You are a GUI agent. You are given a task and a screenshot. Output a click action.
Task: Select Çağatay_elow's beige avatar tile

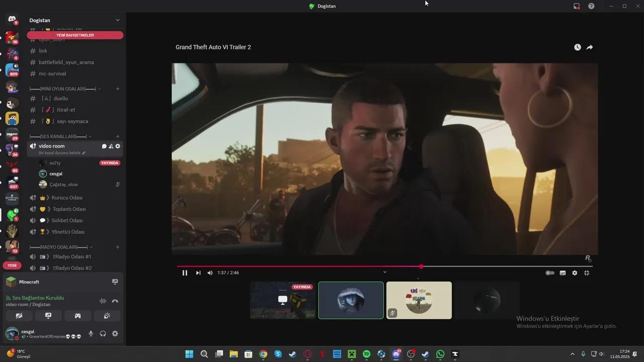click(x=419, y=300)
